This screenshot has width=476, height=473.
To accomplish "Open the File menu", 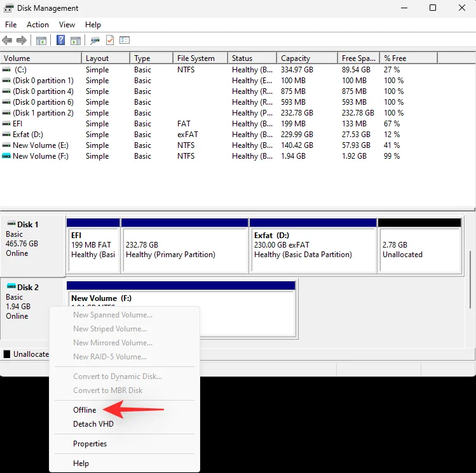I will click(x=11, y=25).
